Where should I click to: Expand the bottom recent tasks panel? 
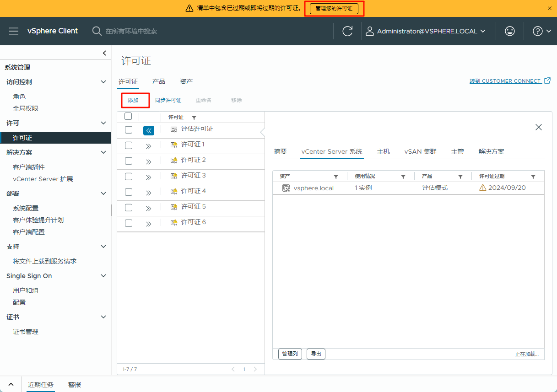click(11, 385)
